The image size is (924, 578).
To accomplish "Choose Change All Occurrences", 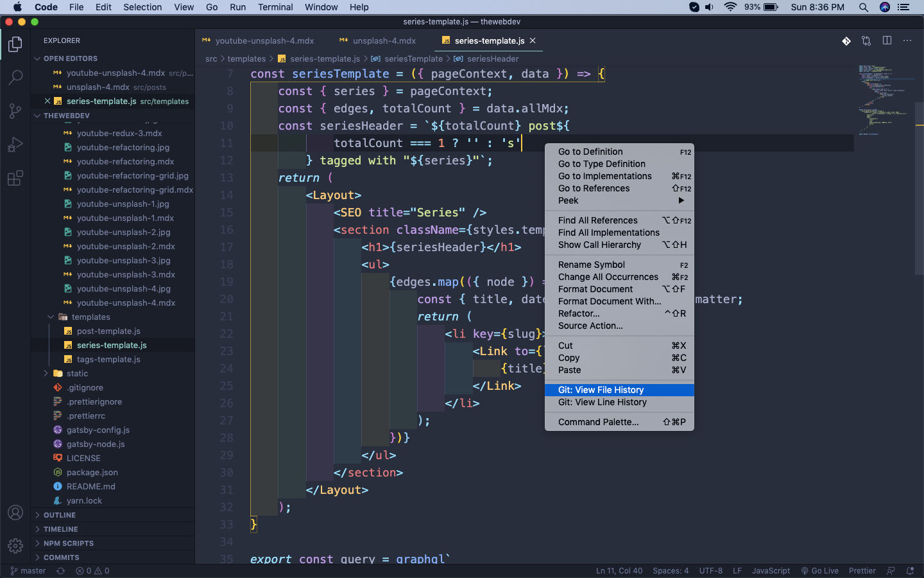I will 619,277.
